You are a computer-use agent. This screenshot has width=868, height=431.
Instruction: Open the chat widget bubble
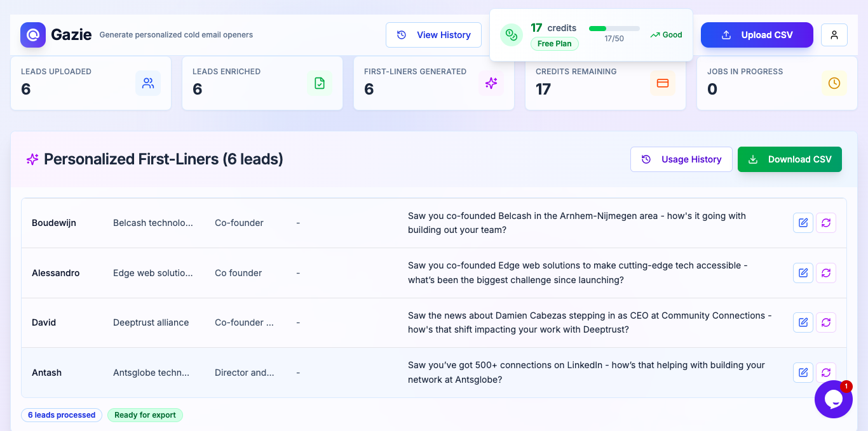(x=833, y=399)
